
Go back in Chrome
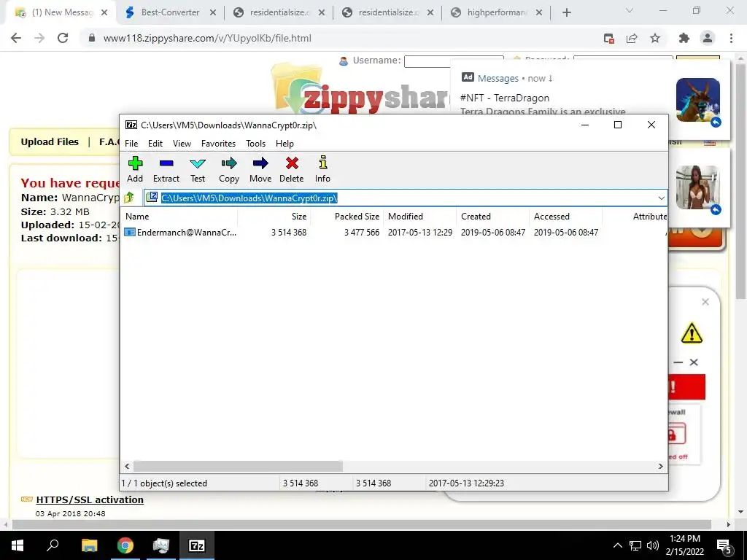coord(16,38)
